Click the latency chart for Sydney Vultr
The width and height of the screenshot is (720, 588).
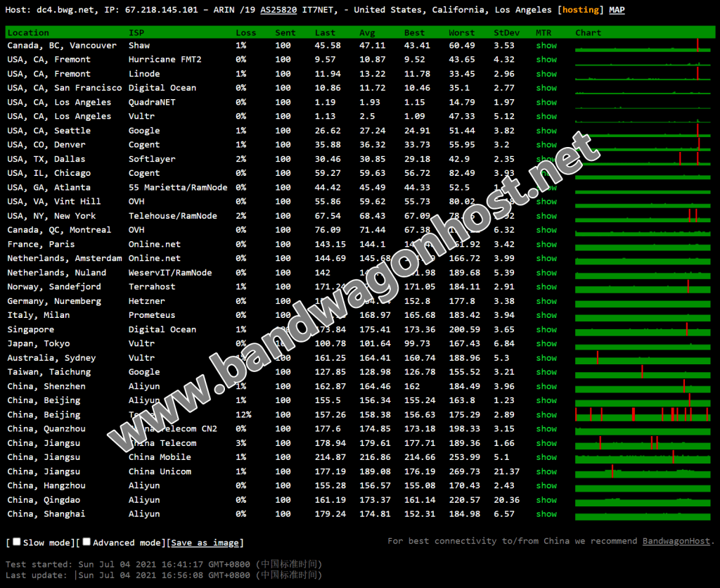pos(643,357)
